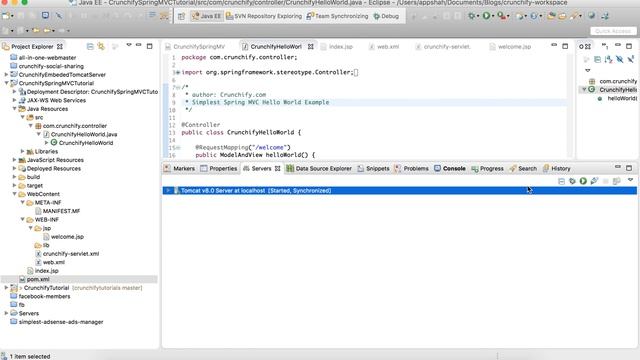640x360 pixels.
Task: Click the last icon in the main toolbar
Action: [x=605, y=16]
